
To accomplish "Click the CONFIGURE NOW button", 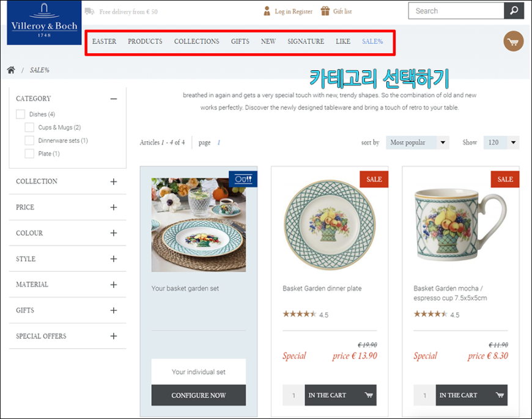I will click(x=199, y=395).
